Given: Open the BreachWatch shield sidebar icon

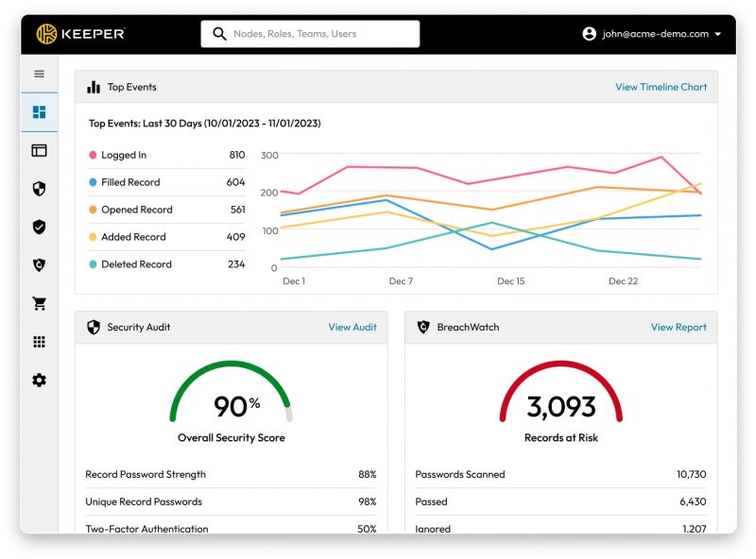Looking at the screenshot, I should tap(39, 264).
